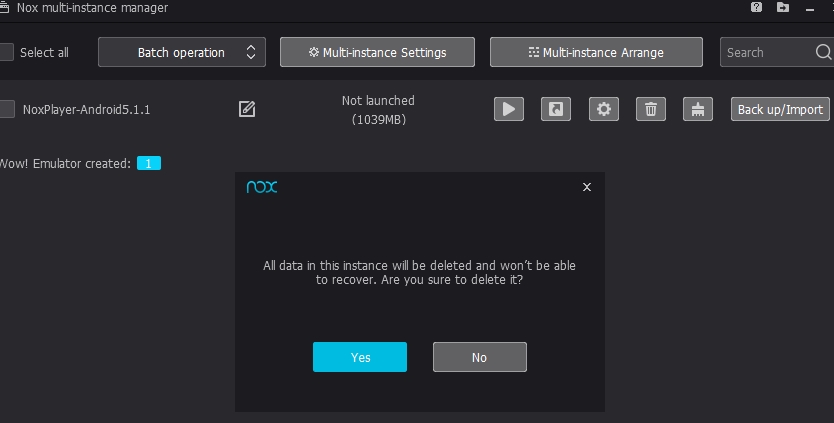This screenshot has width=834, height=423.
Task: Start the NoxPlayer-Android5.1.1 instance with play icon
Action: pos(508,109)
